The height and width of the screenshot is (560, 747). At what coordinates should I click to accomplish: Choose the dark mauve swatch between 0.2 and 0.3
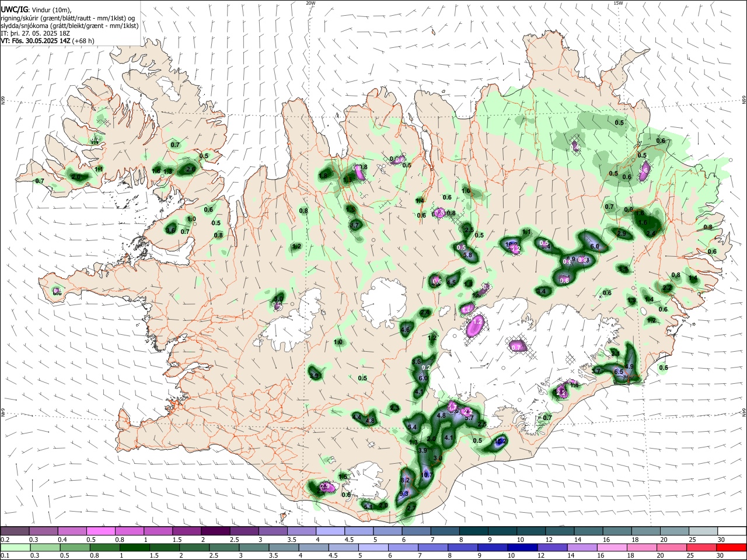(x=15, y=531)
